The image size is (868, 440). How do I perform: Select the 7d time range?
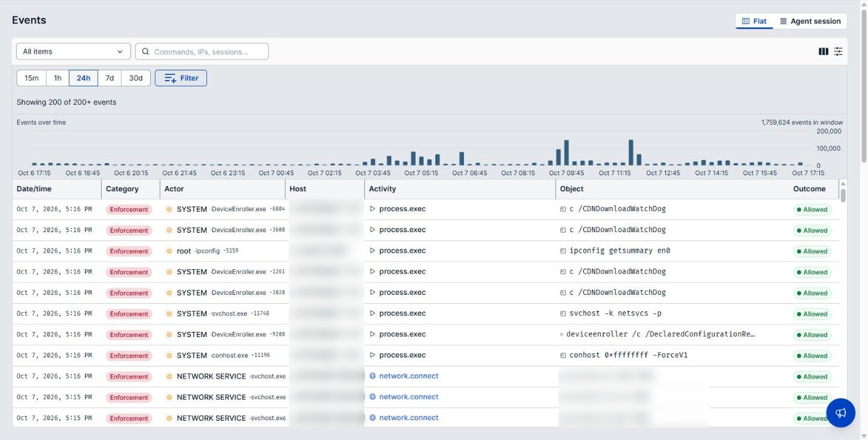point(109,78)
